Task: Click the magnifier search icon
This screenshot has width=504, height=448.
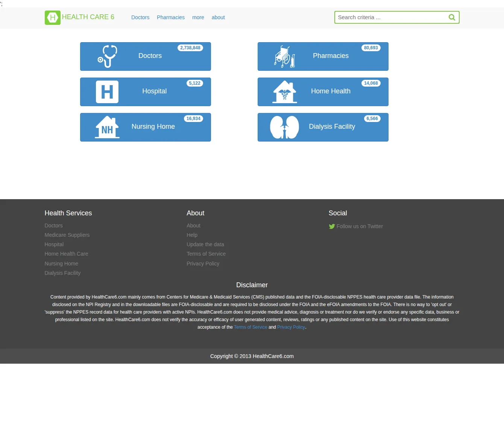Action: tap(452, 17)
